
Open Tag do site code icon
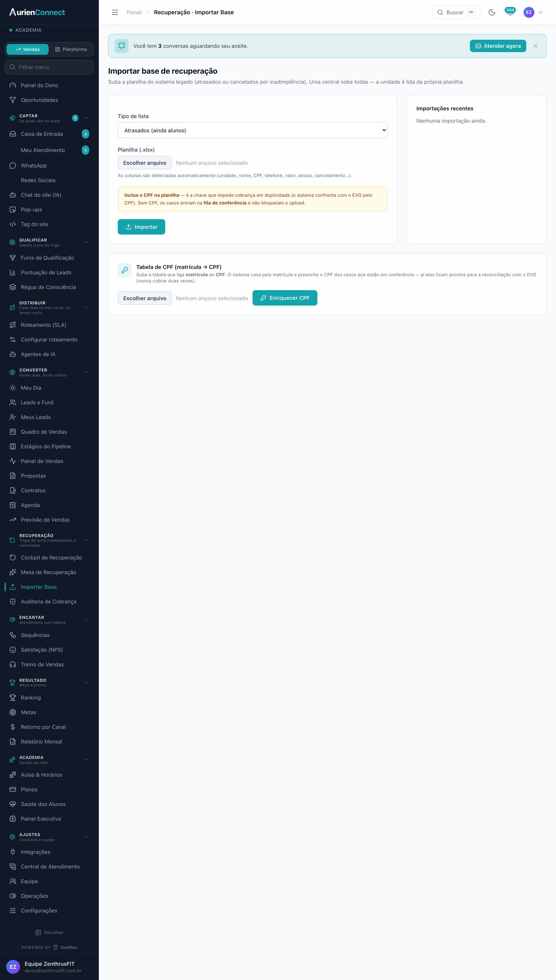tap(13, 224)
